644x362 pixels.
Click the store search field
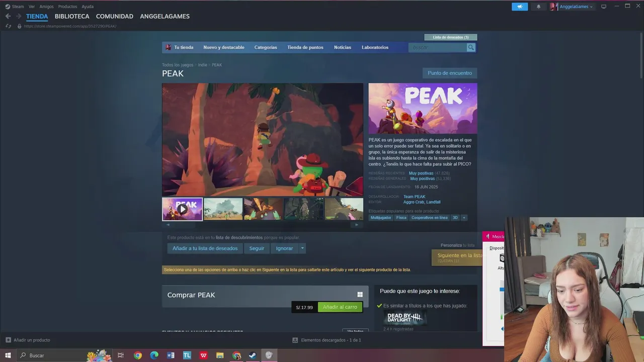point(438,47)
